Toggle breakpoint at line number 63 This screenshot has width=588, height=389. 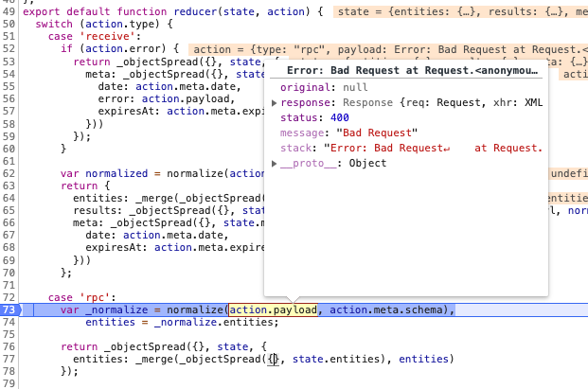tap(9, 186)
